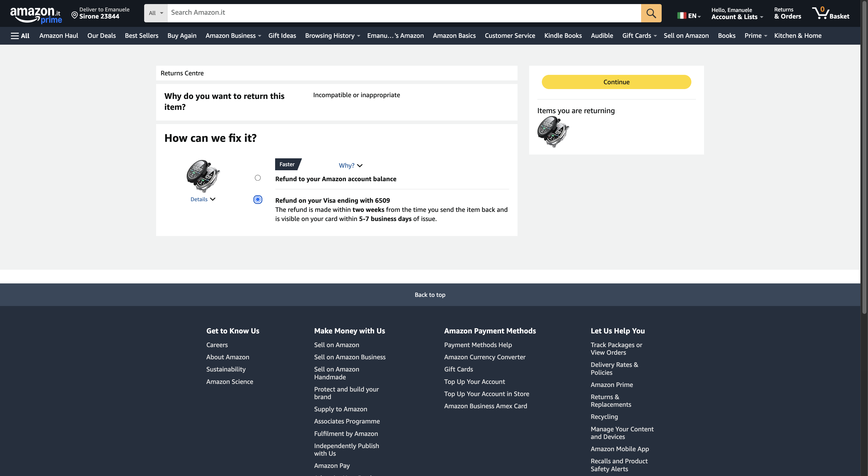This screenshot has width=868, height=476.
Task: Select Refund on your Visa ending 6509
Action: pos(258,199)
